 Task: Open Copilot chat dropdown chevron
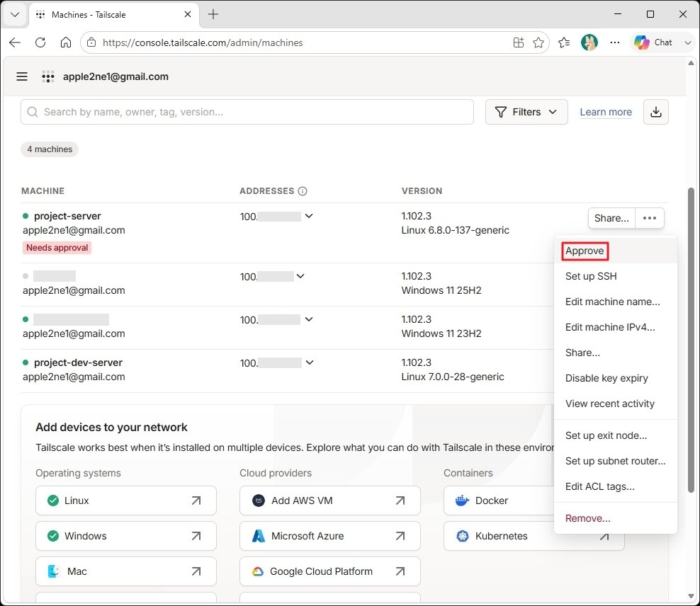click(x=687, y=42)
